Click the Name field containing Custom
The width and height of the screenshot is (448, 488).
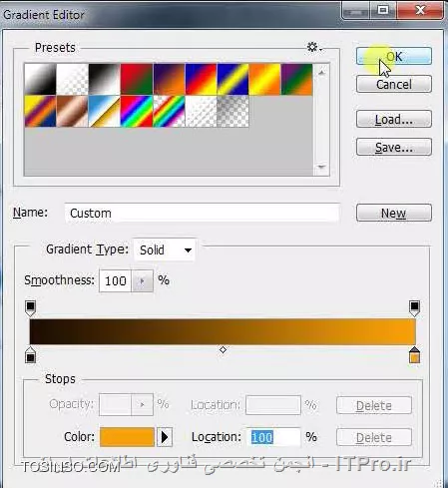[203, 213]
